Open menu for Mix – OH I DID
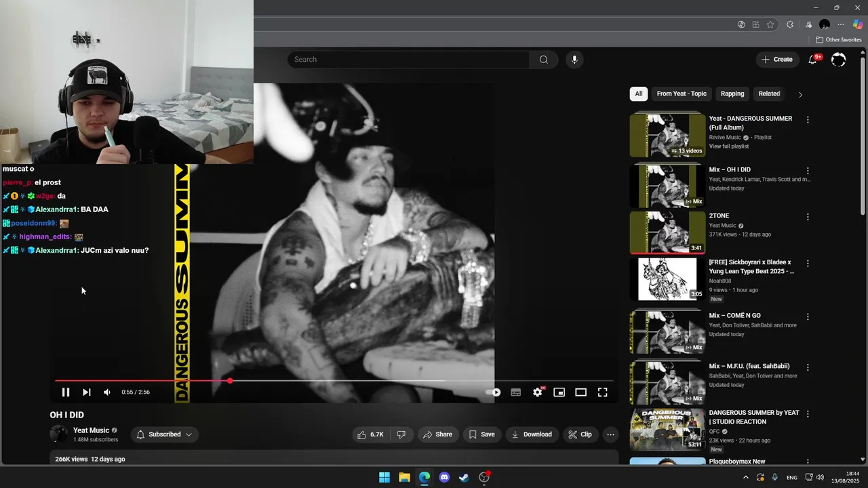This screenshot has height=488, width=868. point(808,171)
